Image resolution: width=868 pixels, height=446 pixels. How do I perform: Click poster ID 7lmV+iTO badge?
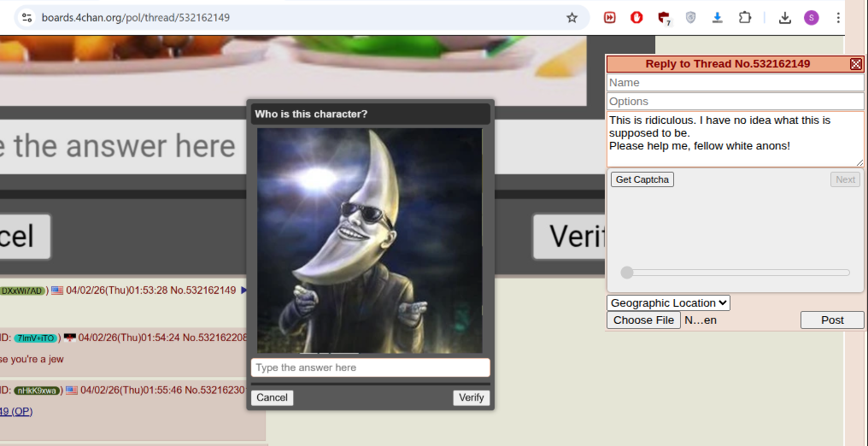coord(35,337)
